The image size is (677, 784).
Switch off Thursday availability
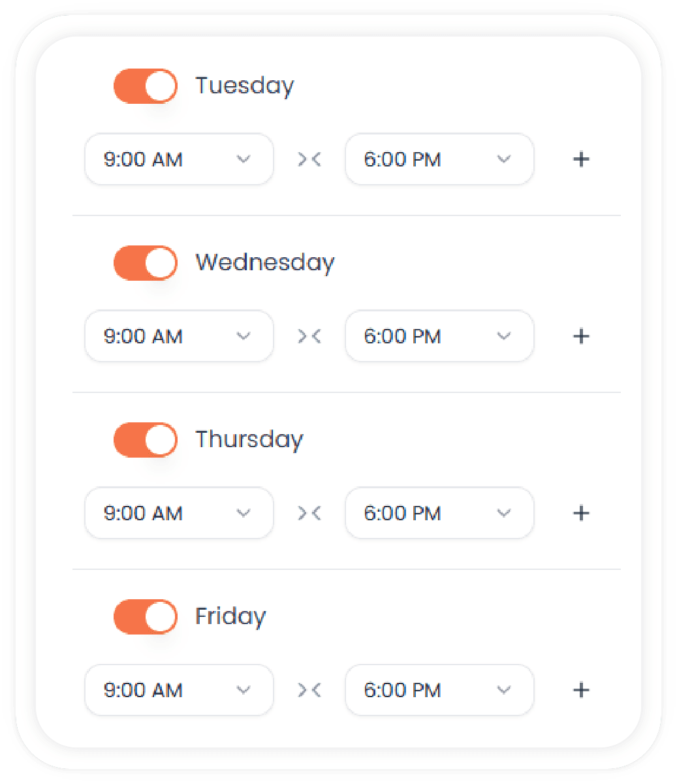tap(145, 440)
